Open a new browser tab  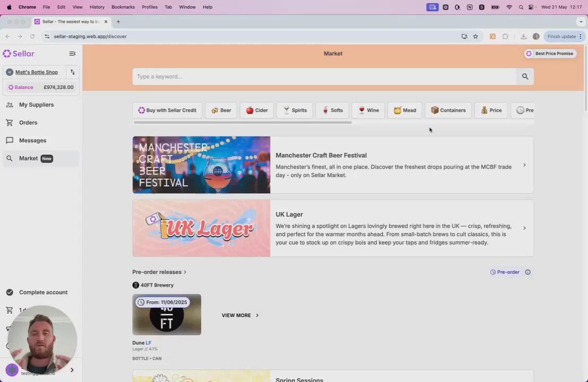(x=118, y=22)
